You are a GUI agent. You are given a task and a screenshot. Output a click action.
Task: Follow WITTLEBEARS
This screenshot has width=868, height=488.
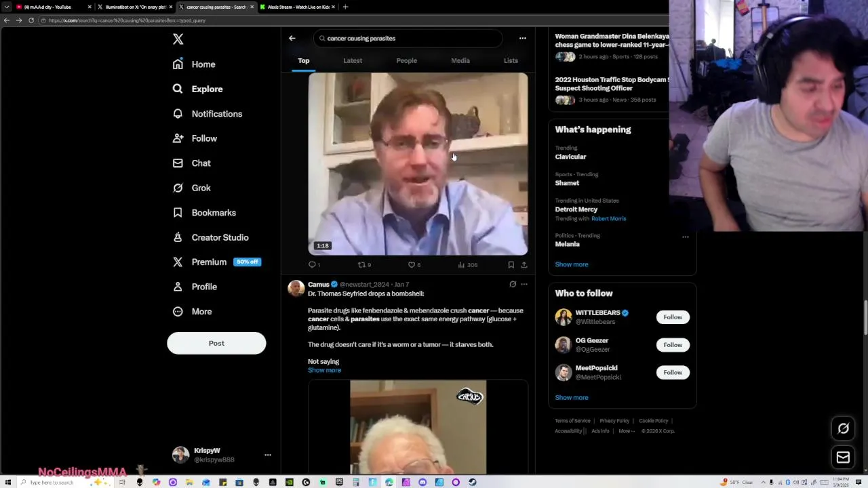673,317
